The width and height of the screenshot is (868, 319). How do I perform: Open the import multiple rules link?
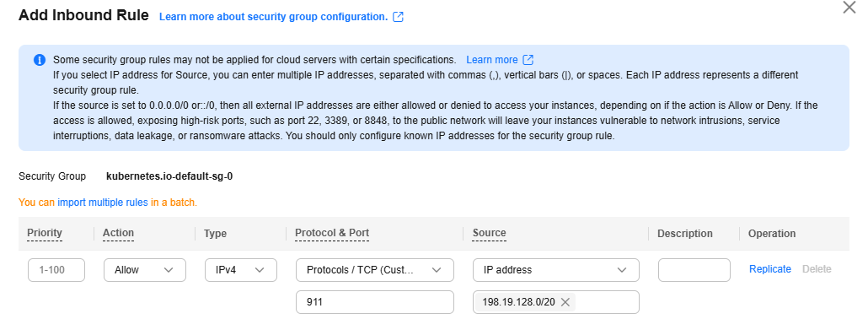coord(103,203)
